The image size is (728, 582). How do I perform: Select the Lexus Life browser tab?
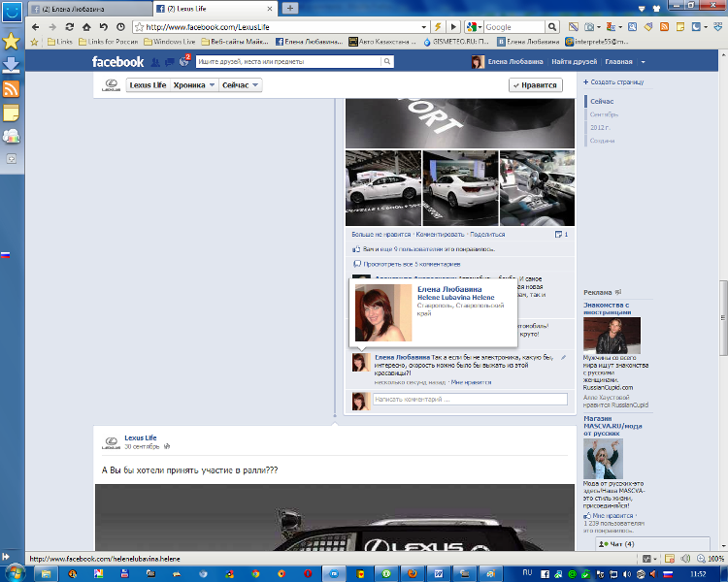[215, 9]
